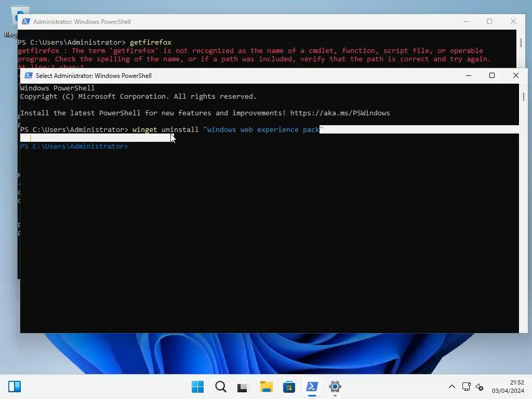This screenshot has height=399, width=532.
Task: Open the front PowerShell window's title bar icon
Action: point(29,75)
